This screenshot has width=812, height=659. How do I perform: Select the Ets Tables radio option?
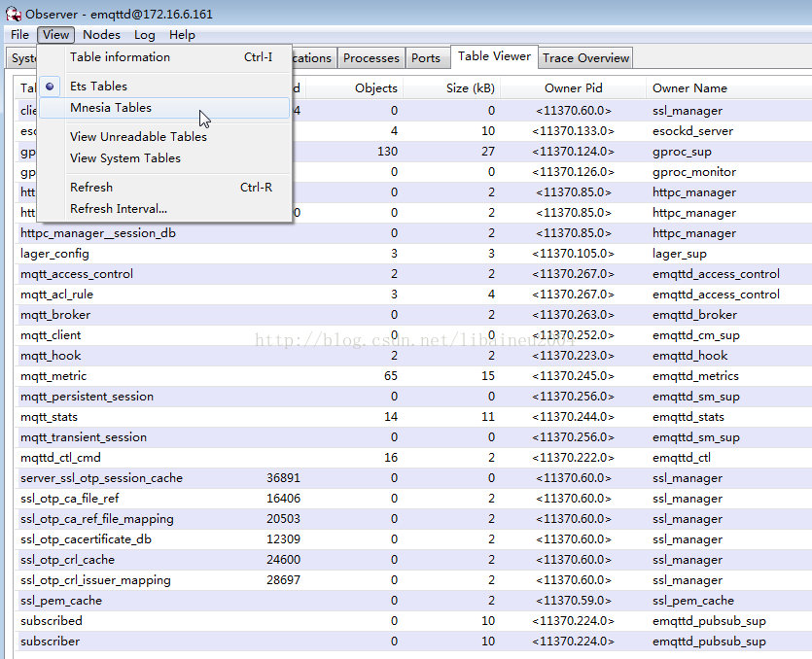[164, 86]
